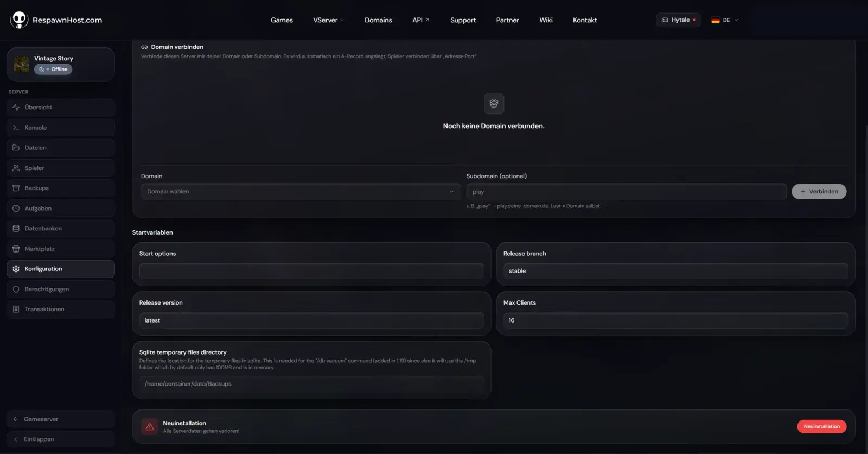Open the Kontakt page

pyautogui.click(x=585, y=20)
